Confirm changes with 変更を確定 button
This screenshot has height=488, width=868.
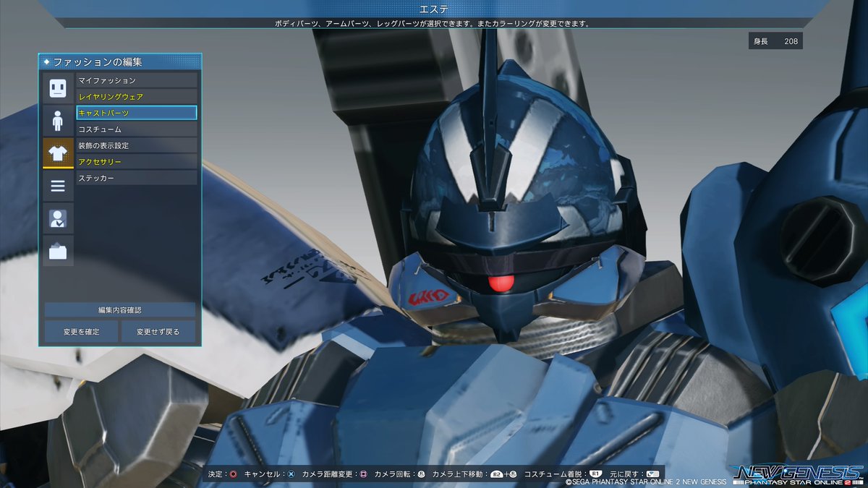(x=80, y=332)
